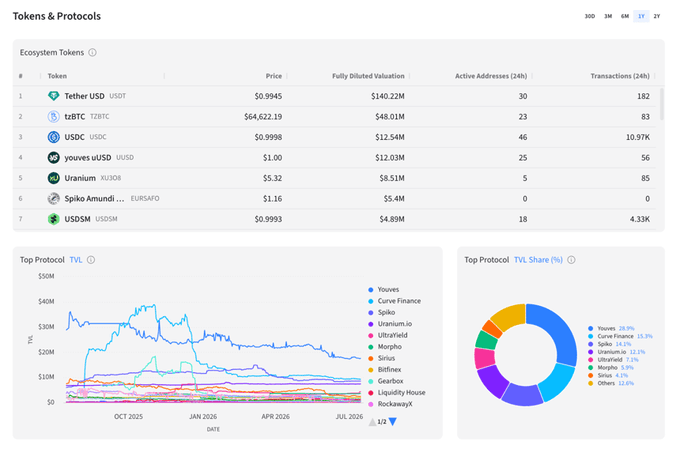Click UltraYield 7.1% in donut legend
Screen dimensions: 680x449
613,360
